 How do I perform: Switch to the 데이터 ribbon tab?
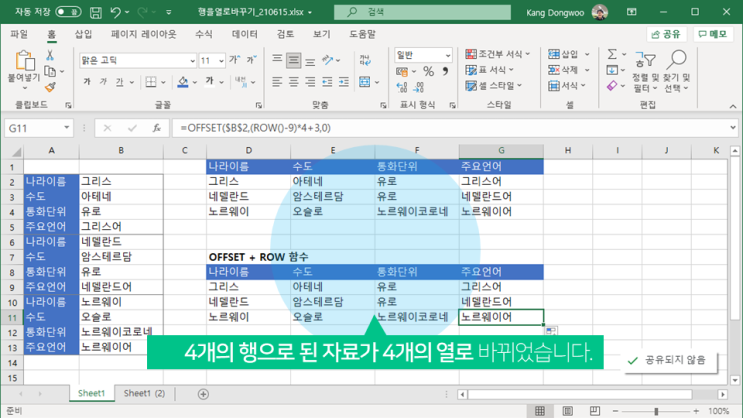click(x=245, y=34)
